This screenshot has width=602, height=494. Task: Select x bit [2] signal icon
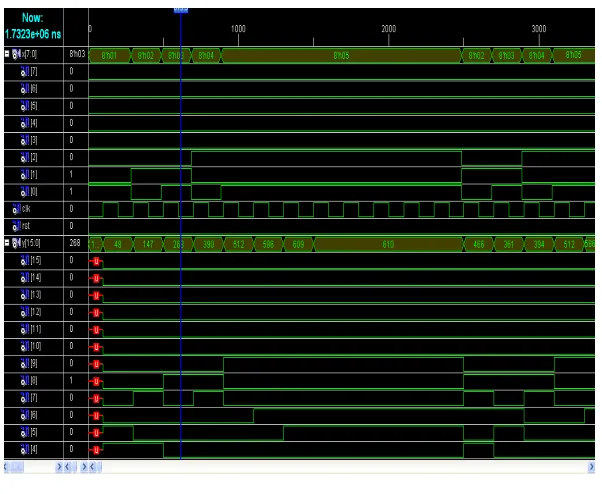[x=25, y=157]
